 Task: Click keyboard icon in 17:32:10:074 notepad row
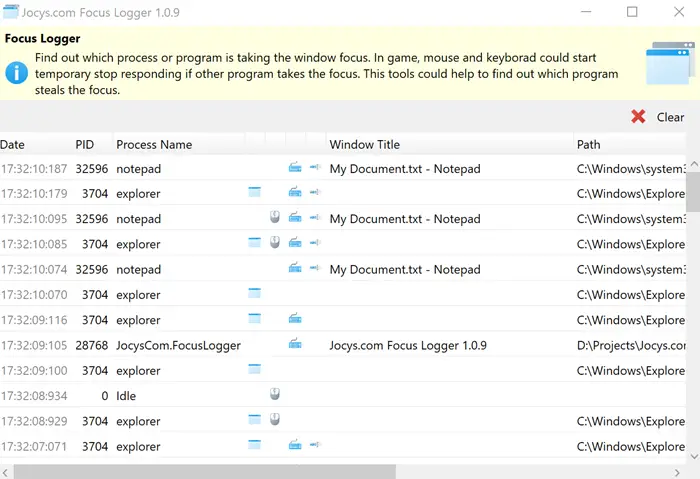pos(295,268)
